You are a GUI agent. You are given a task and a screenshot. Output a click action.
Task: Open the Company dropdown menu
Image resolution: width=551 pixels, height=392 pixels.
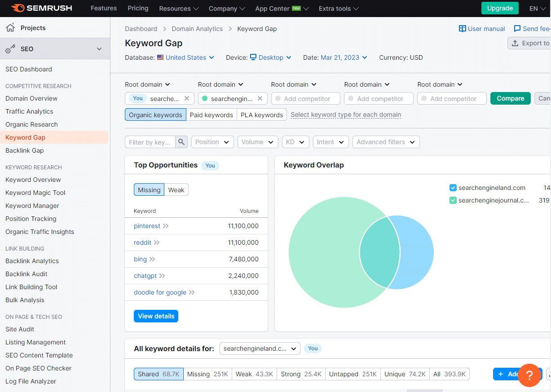pos(227,9)
